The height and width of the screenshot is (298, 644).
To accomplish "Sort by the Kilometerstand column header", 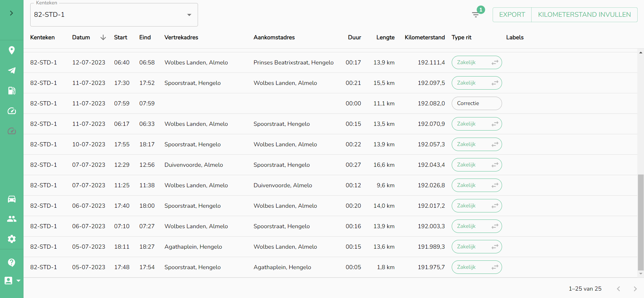I will (425, 37).
